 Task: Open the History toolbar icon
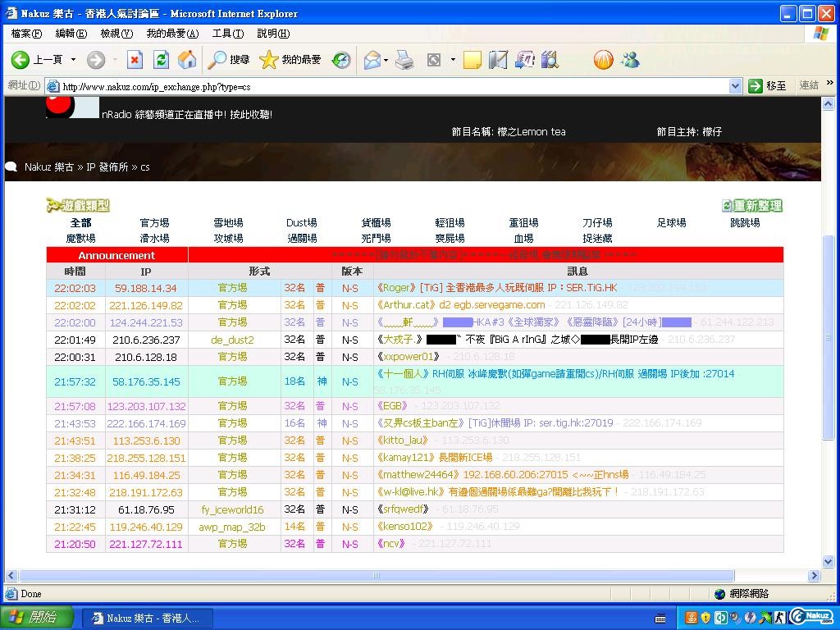[341, 60]
